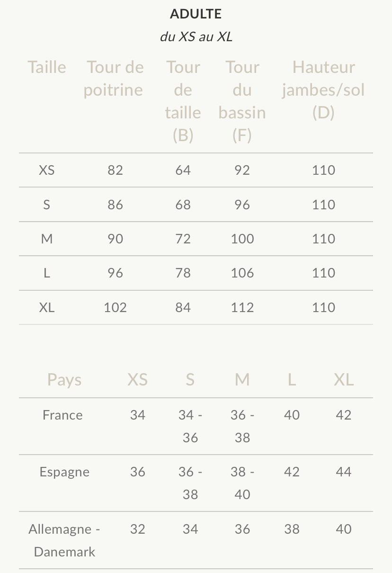Click the hip measurement value 100
The height and width of the screenshot is (573, 392).
click(242, 239)
